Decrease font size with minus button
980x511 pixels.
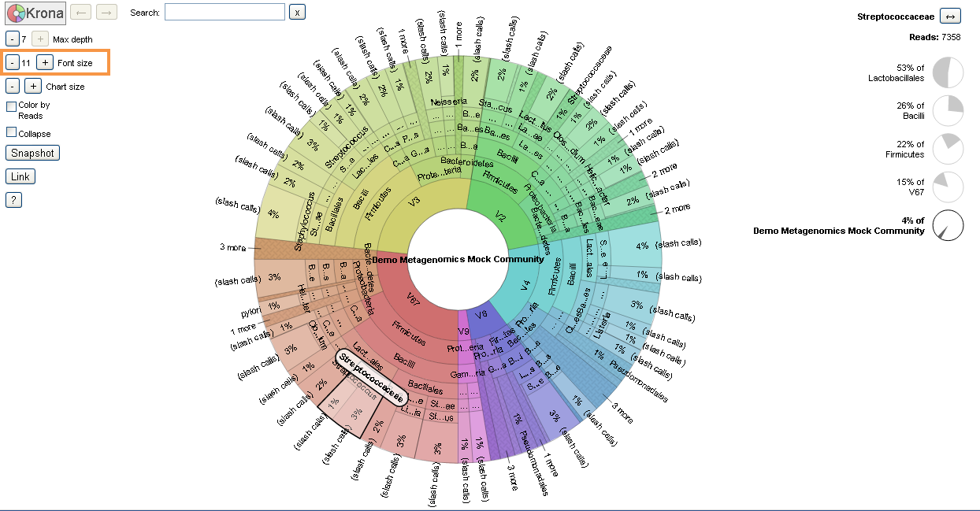13,62
